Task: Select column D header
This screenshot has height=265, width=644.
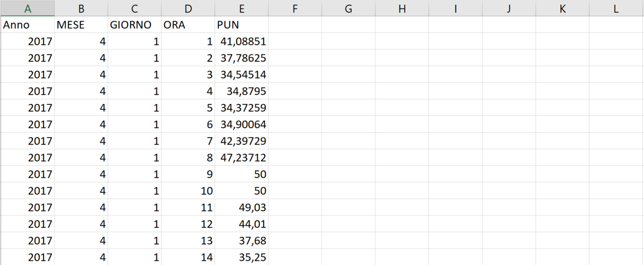Action: (x=188, y=8)
